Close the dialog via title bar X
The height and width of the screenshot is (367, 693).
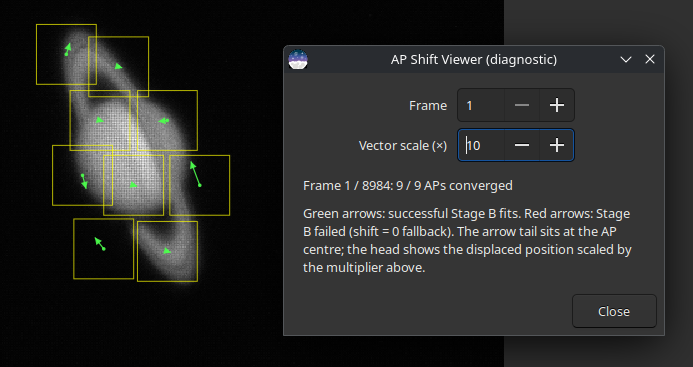pos(650,59)
